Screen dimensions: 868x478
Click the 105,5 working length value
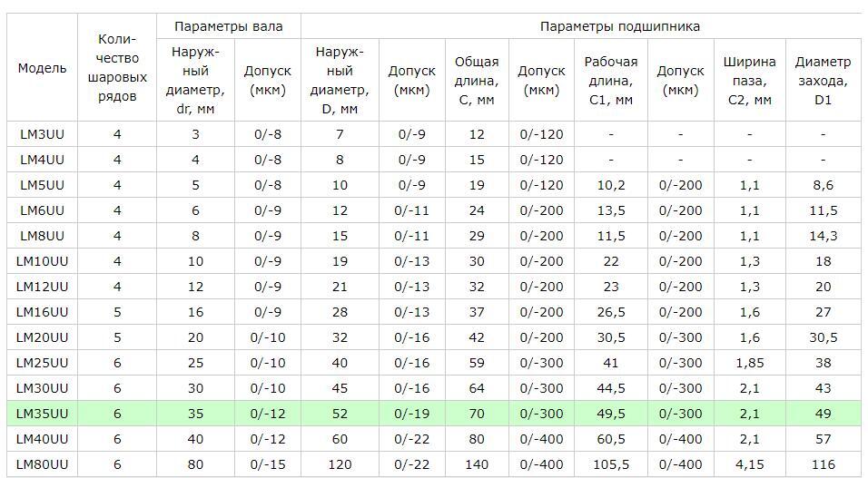point(611,464)
